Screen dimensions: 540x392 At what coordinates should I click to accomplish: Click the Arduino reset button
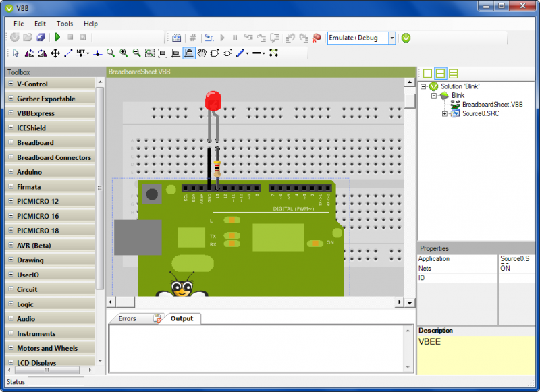pos(152,194)
